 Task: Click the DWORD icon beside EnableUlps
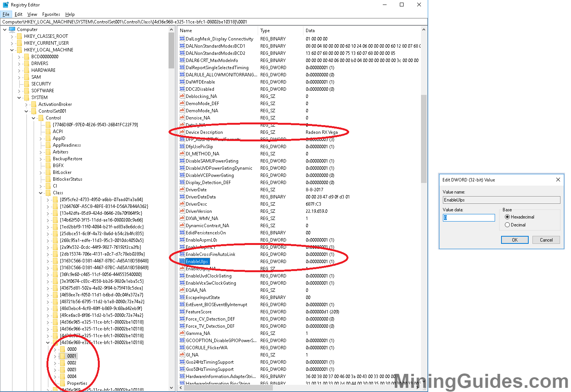[x=182, y=261]
